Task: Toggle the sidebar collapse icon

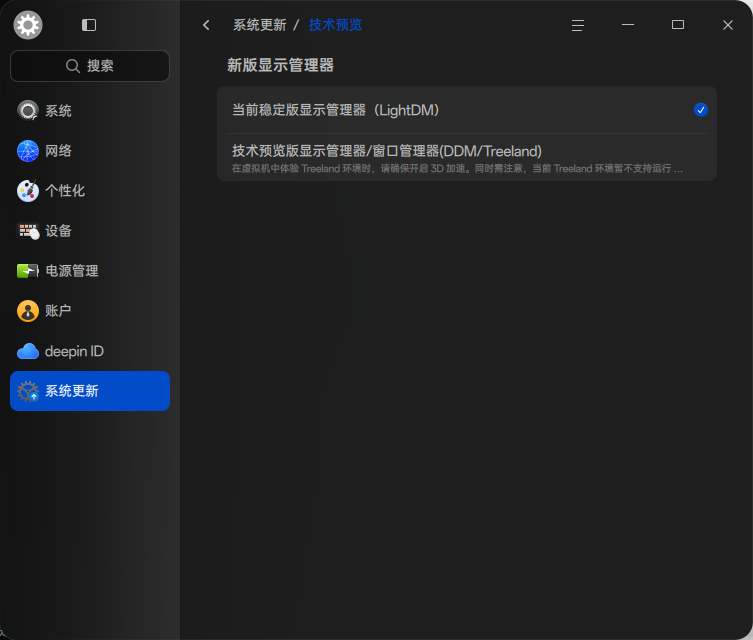Action: click(89, 25)
